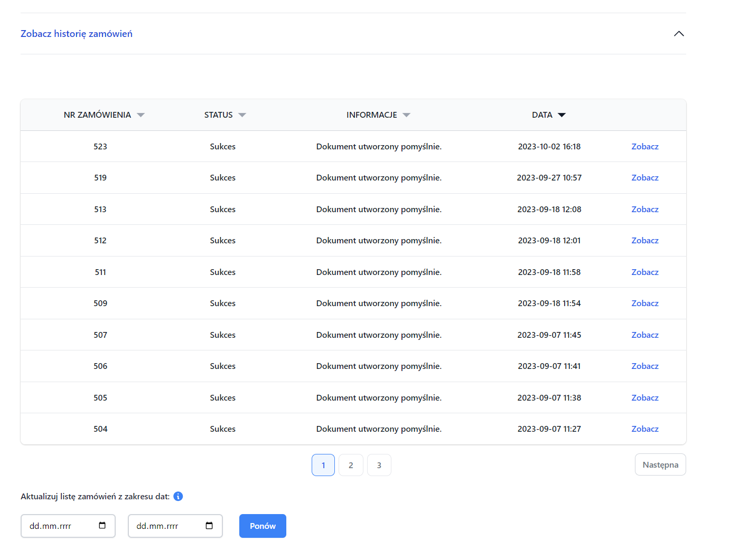Click Sukces status of order 507
The image size is (730, 560).
coord(223,335)
